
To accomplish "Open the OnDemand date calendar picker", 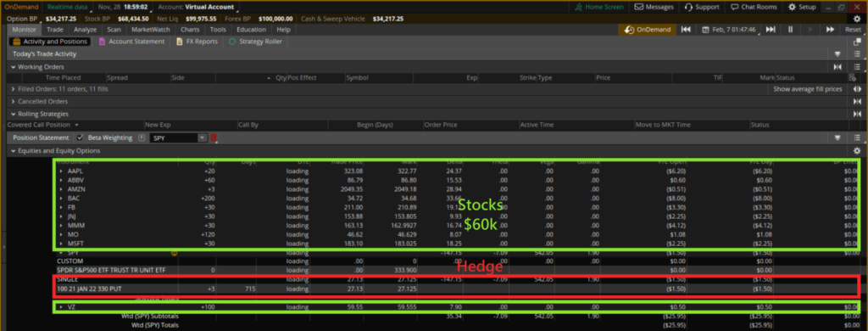I will point(729,30).
